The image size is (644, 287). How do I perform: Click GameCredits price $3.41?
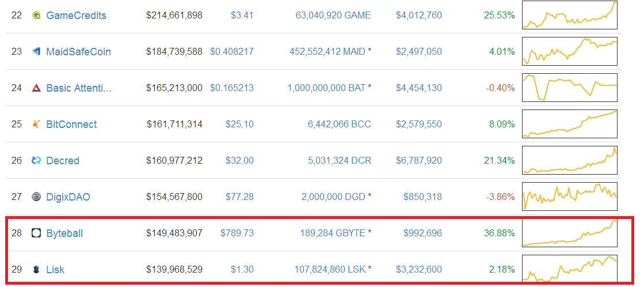pyautogui.click(x=242, y=16)
